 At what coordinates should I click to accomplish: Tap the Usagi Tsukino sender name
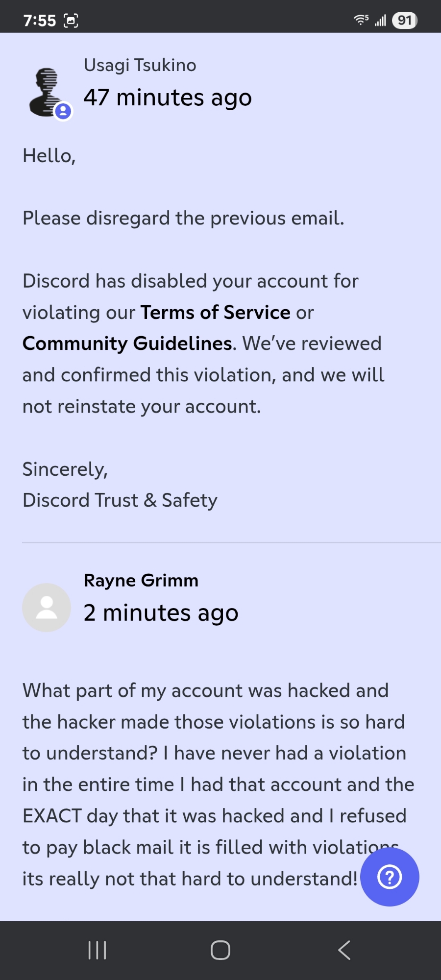140,65
